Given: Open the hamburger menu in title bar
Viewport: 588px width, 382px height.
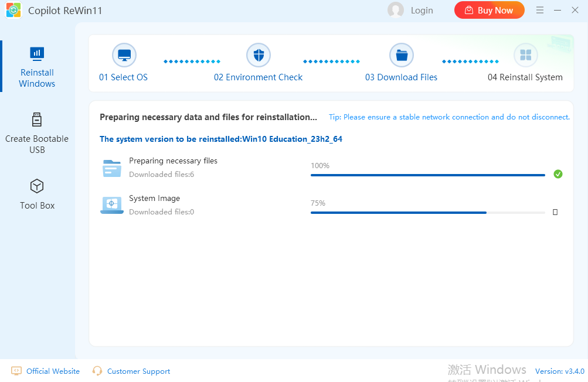Looking at the screenshot, I should (x=540, y=10).
